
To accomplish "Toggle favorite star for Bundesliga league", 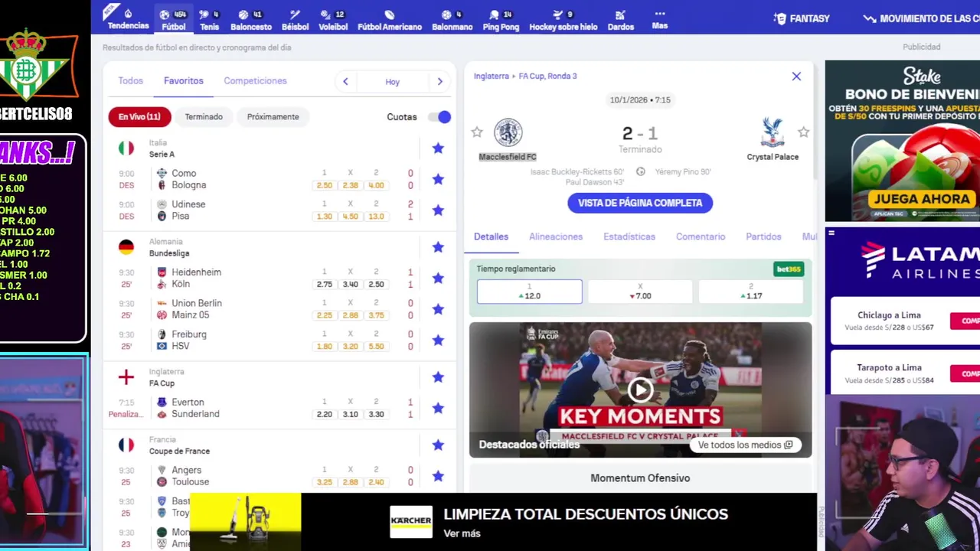I will 438,247.
